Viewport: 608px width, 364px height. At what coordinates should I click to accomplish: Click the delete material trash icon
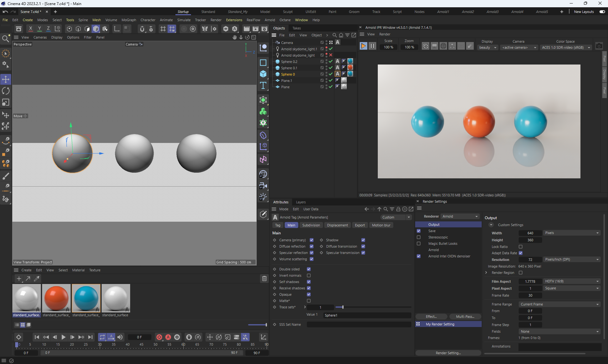[264, 279]
